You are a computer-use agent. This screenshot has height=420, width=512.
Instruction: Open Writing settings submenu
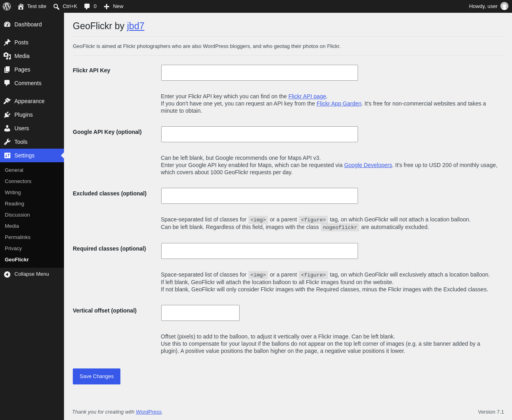13,193
